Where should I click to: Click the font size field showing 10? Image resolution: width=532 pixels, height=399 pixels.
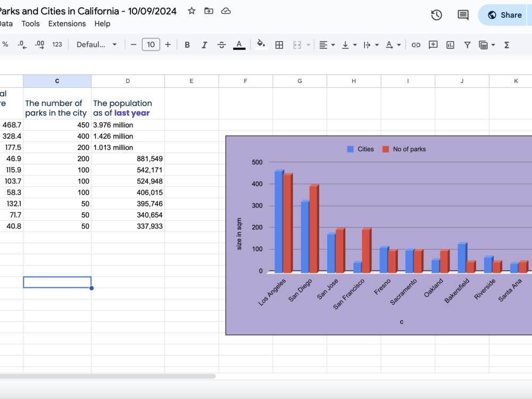[x=151, y=45]
